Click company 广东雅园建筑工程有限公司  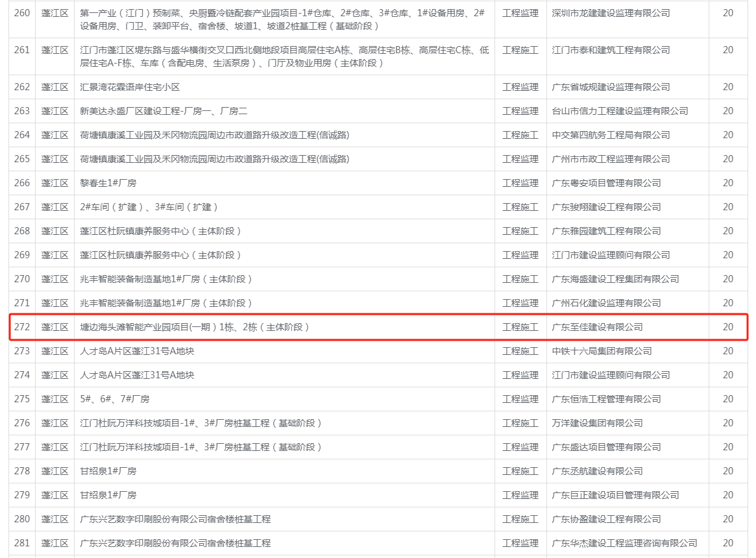tap(607, 232)
